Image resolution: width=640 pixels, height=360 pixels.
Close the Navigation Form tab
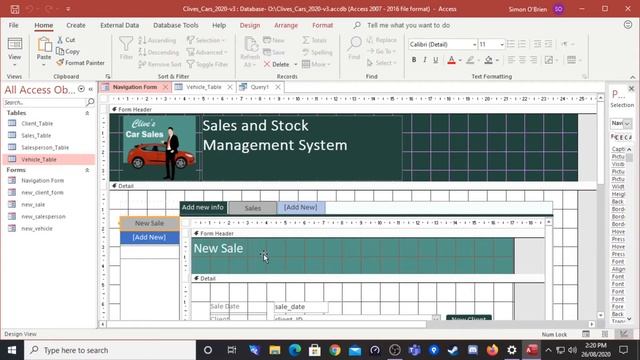[x=165, y=87]
